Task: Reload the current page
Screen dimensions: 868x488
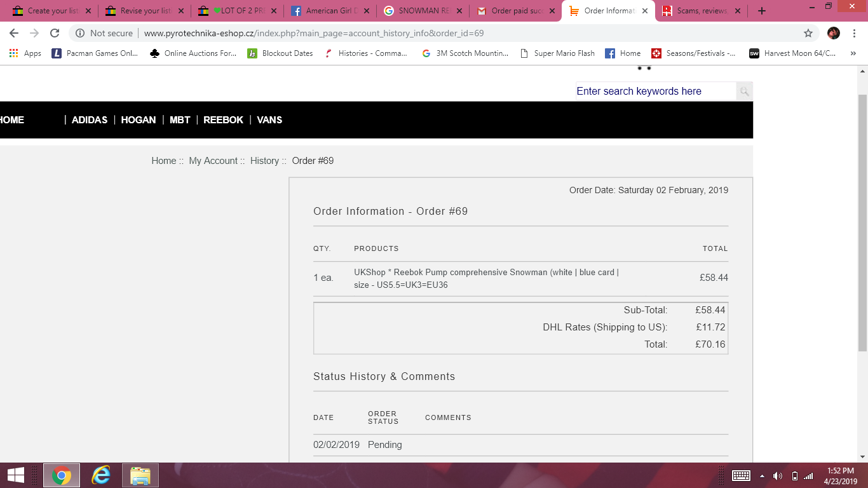Action: [55, 33]
